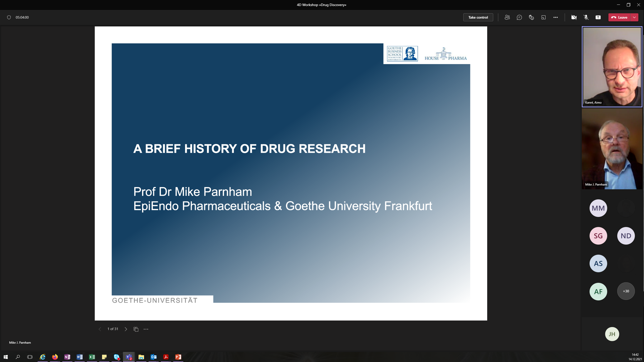Image resolution: width=644 pixels, height=362 pixels.
Task: Click the Goethe Business School logo on slide
Action: coord(402,53)
